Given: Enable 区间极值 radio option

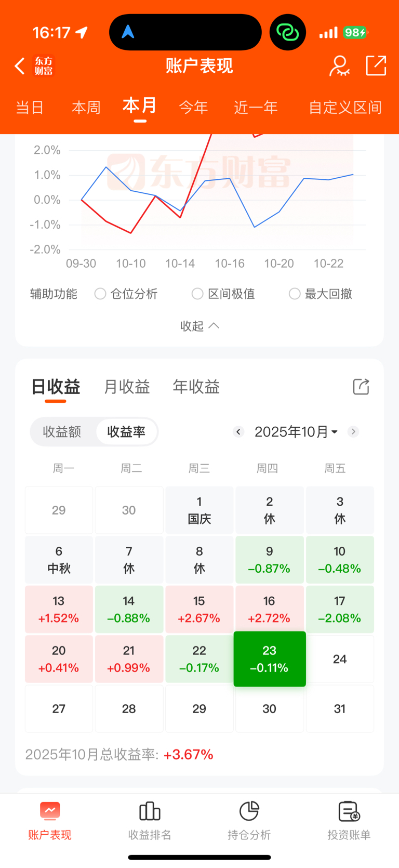Looking at the screenshot, I should click(x=197, y=294).
